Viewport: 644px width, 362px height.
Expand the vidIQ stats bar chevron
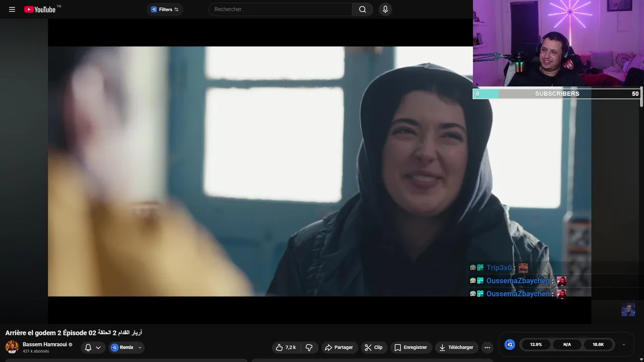[x=624, y=344]
